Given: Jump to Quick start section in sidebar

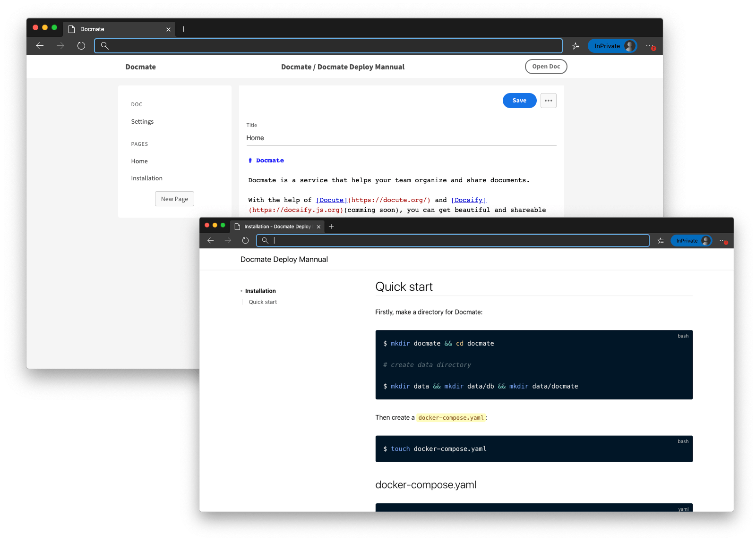Looking at the screenshot, I should [x=263, y=302].
